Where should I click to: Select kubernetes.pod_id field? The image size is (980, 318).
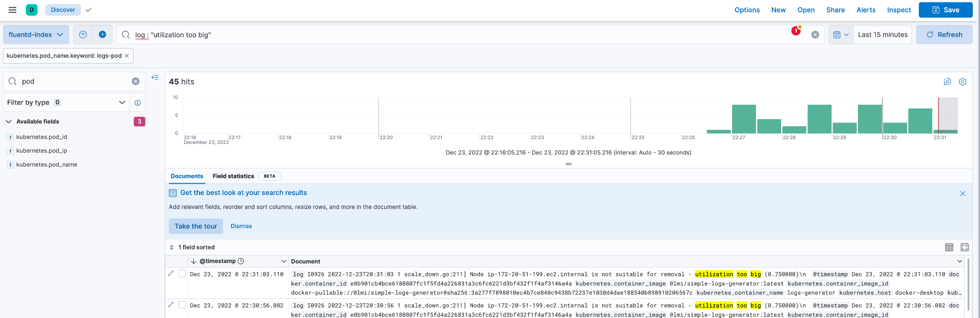click(42, 137)
